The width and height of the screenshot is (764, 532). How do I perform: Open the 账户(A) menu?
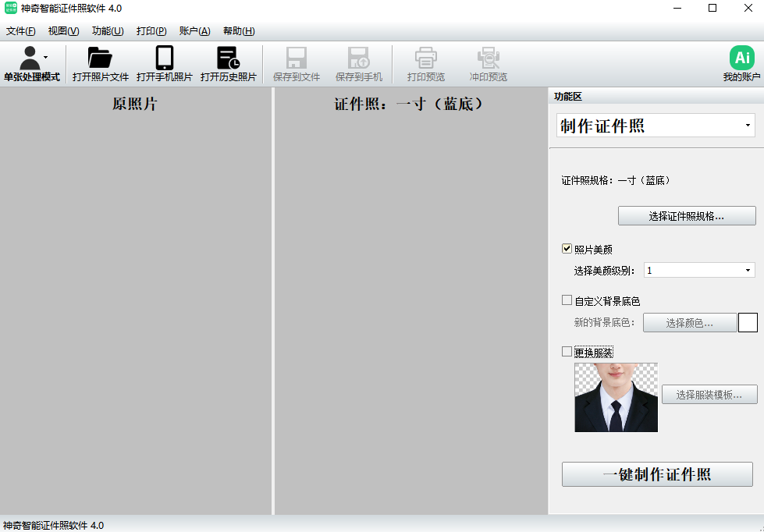point(194,31)
